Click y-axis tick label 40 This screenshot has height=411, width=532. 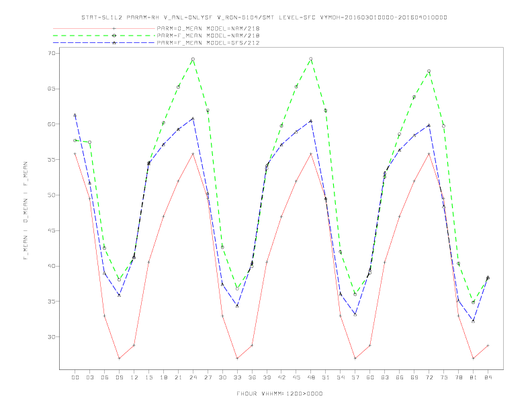coord(52,266)
